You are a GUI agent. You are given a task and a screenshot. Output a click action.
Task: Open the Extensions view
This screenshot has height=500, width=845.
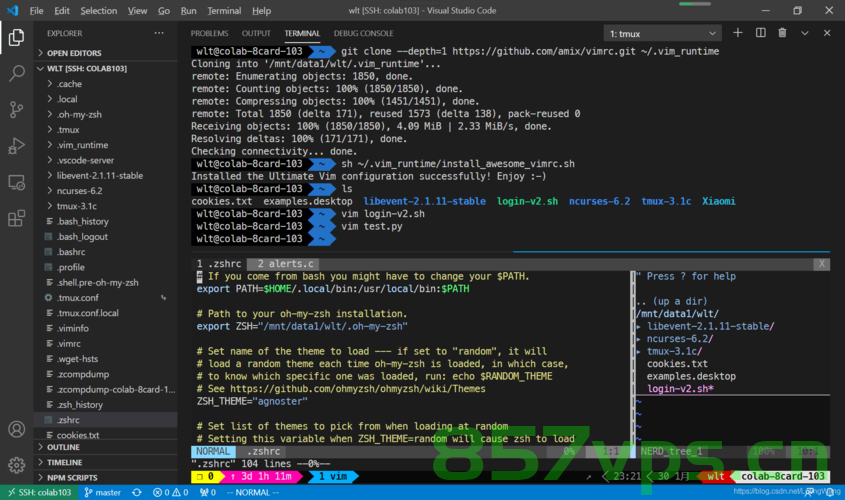(16, 218)
